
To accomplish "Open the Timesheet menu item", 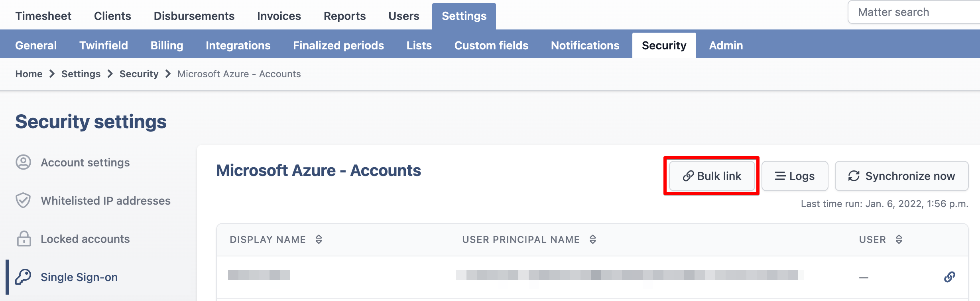I will (x=43, y=16).
